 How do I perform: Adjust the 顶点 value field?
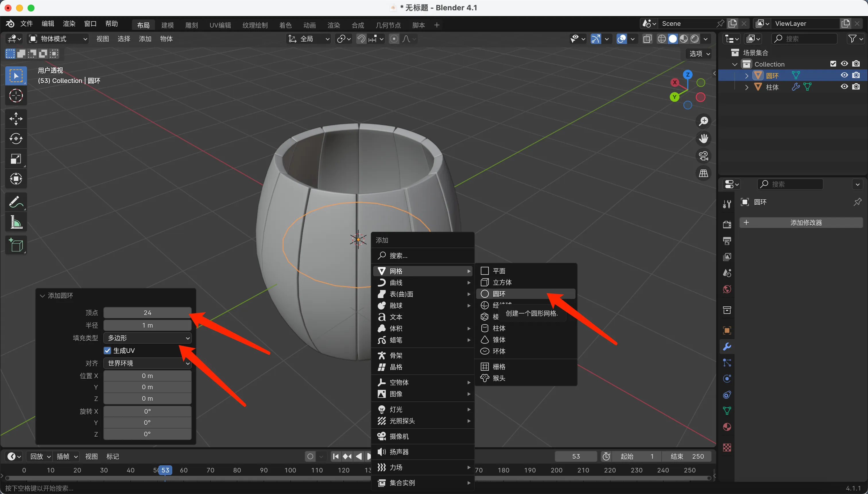147,312
